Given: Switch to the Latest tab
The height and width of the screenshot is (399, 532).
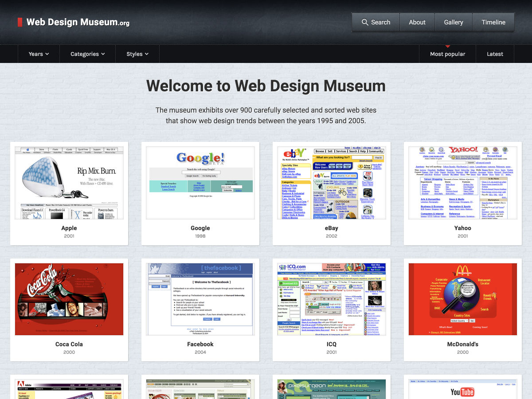Looking at the screenshot, I should [495, 54].
